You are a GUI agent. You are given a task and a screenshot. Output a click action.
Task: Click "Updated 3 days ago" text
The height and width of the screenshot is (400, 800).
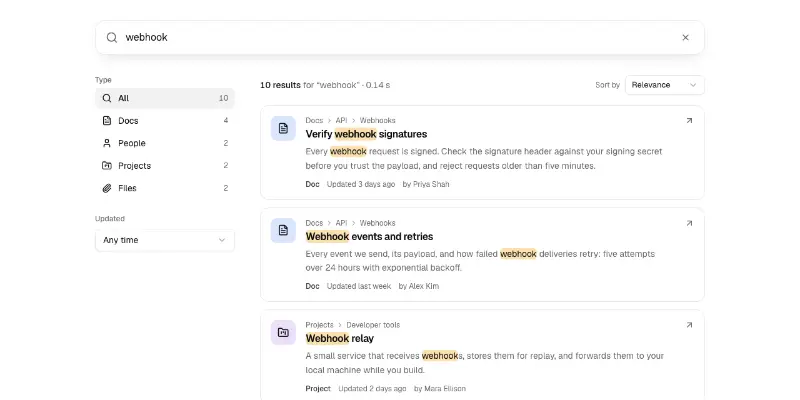(361, 184)
